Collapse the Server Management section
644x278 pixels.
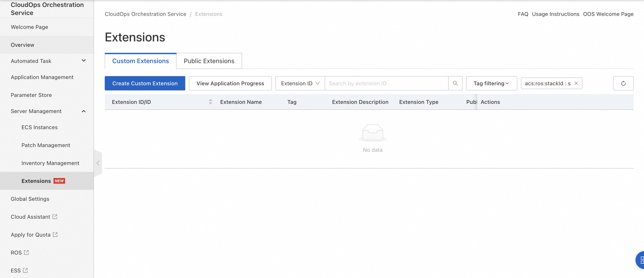pyautogui.click(x=83, y=111)
